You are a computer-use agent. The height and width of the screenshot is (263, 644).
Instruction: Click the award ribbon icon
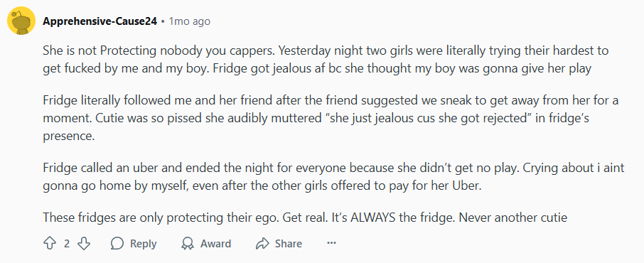(187, 244)
